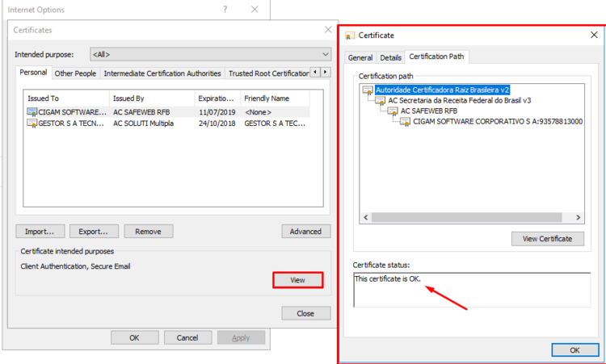Open the Intended purpose dropdown
Screen dimensions: 606x364
coord(211,54)
